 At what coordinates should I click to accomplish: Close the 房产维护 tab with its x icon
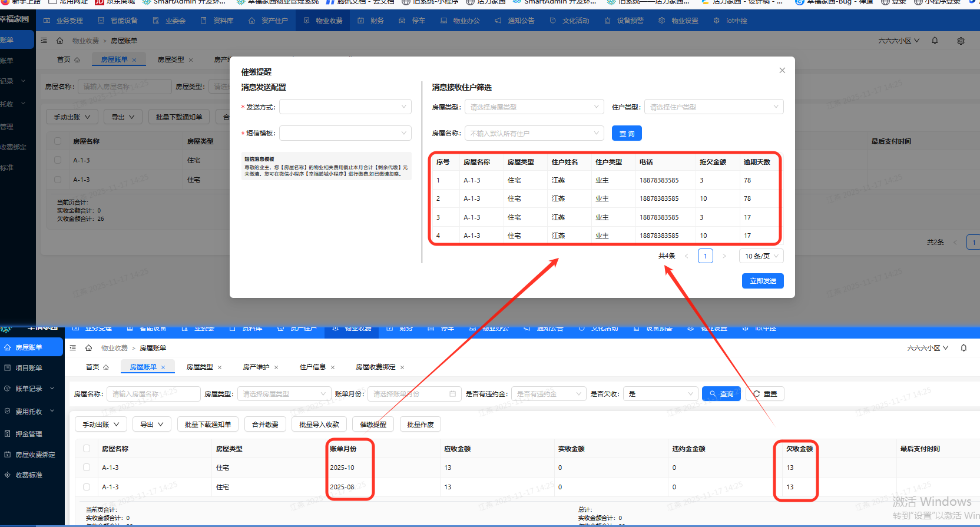pos(276,367)
